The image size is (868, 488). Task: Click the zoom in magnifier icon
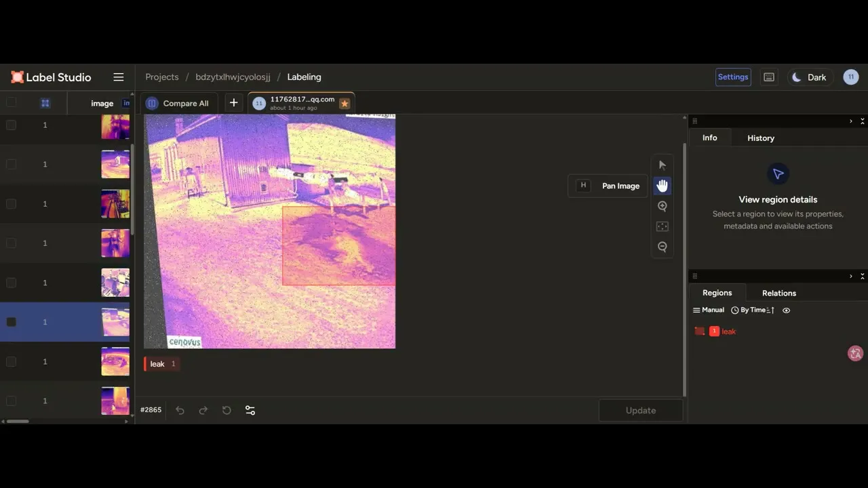tap(663, 206)
